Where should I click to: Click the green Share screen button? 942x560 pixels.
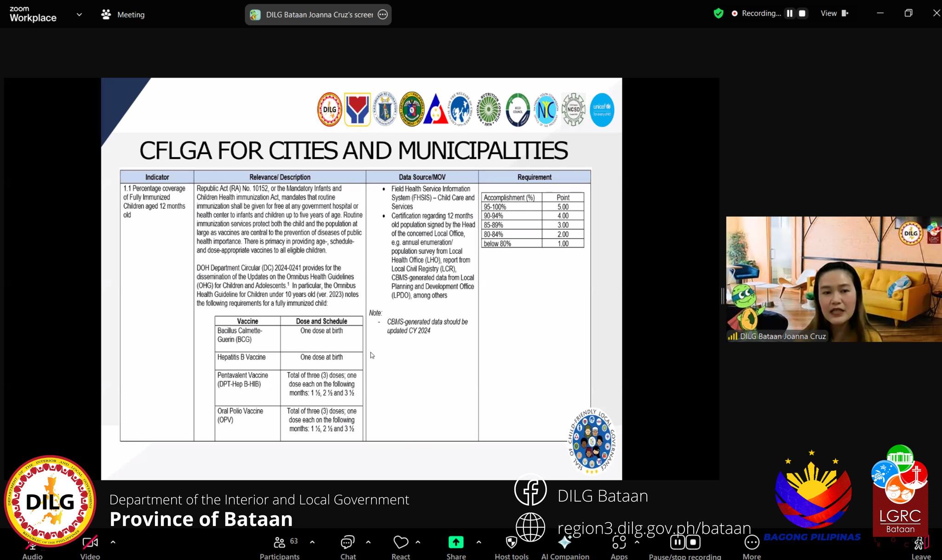click(456, 543)
